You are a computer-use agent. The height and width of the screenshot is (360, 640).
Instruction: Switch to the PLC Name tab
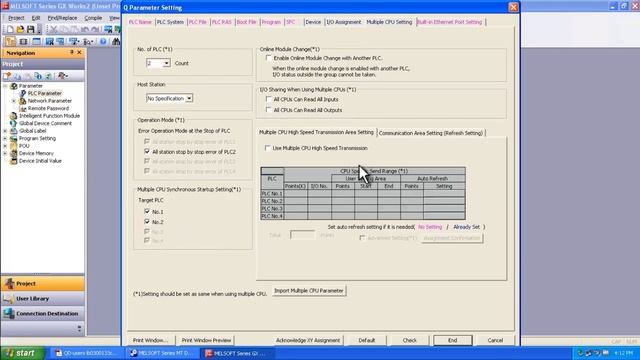tap(140, 22)
